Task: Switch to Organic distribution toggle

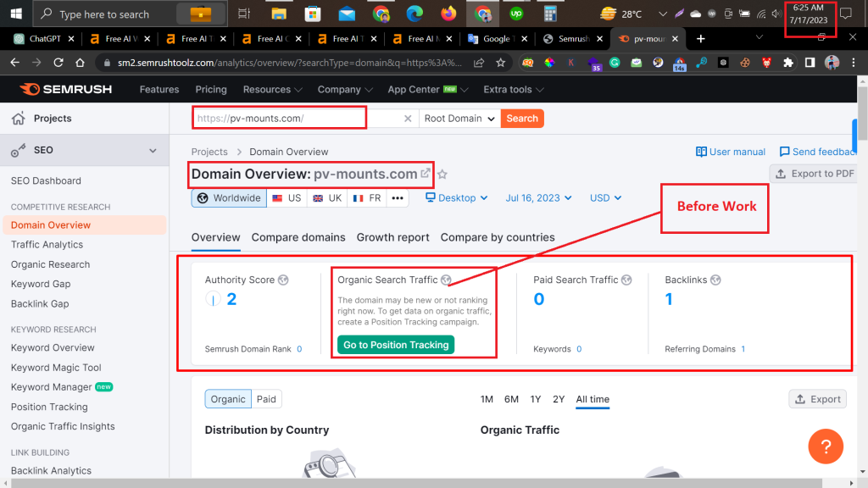Action: pyautogui.click(x=228, y=399)
